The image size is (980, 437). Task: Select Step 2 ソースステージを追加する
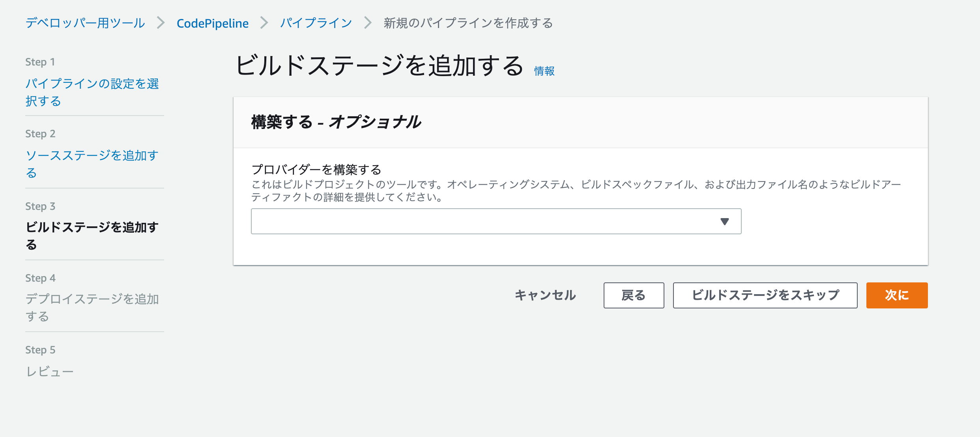93,164
